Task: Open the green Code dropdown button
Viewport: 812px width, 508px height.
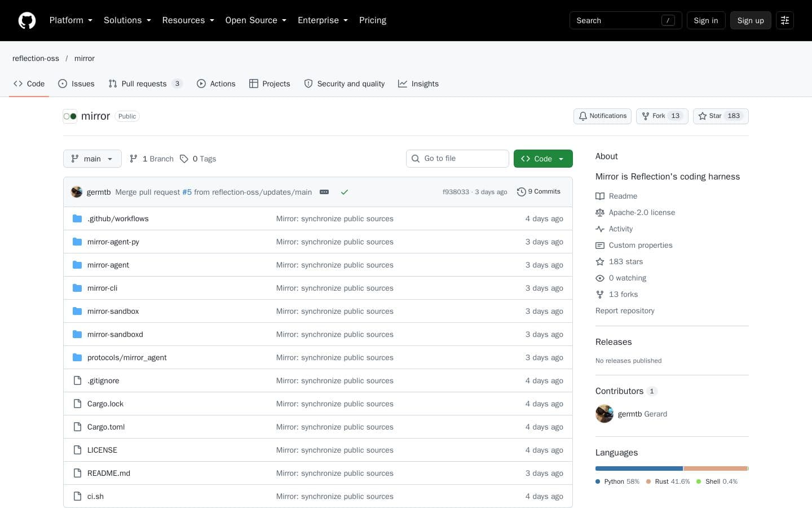Action: pos(543,159)
